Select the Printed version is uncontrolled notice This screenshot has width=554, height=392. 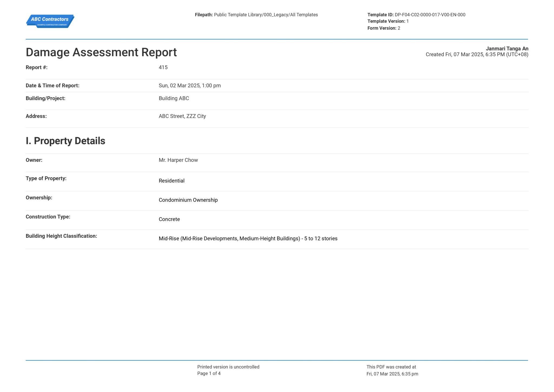228,367
